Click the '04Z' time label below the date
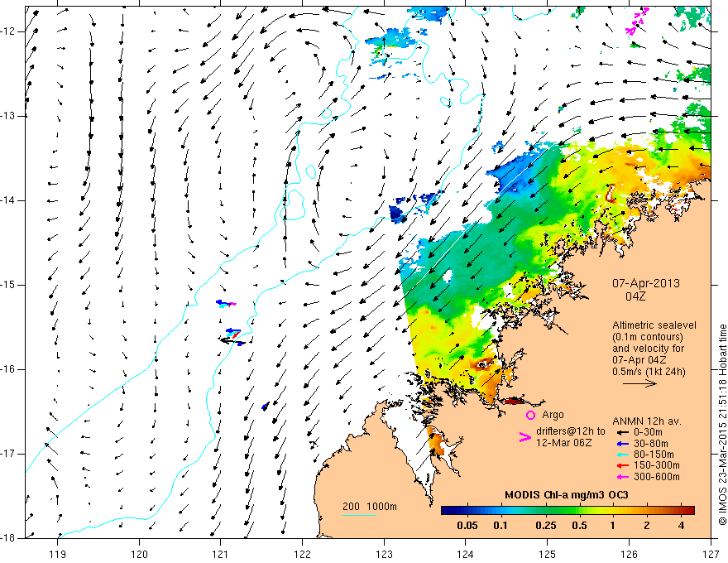728x563 pixels. coord(635,296)
